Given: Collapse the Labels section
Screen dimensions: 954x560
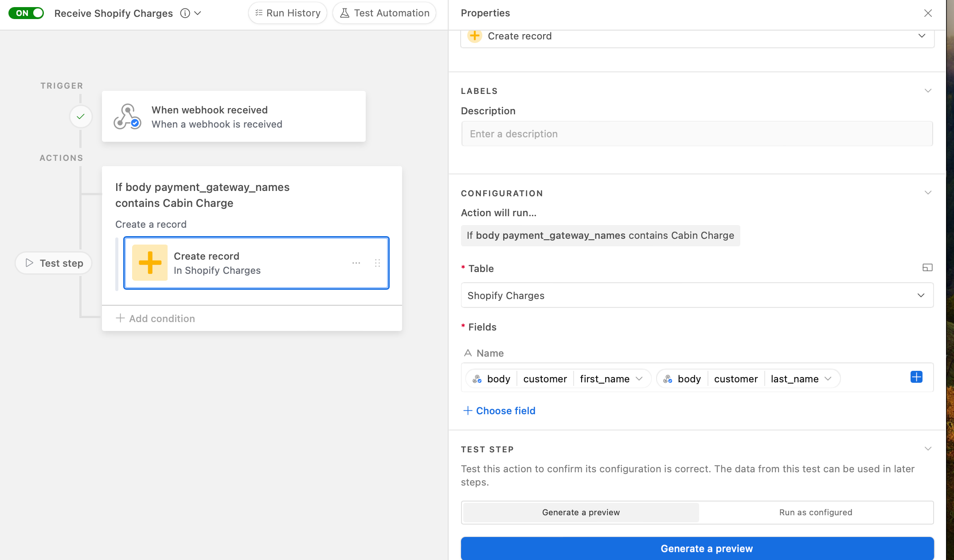Looking at the screenshot, I should tap(928, 91).
